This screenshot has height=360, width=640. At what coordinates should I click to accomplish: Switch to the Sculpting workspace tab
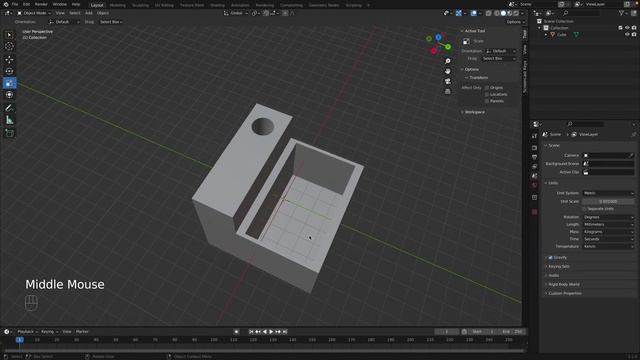140,5
